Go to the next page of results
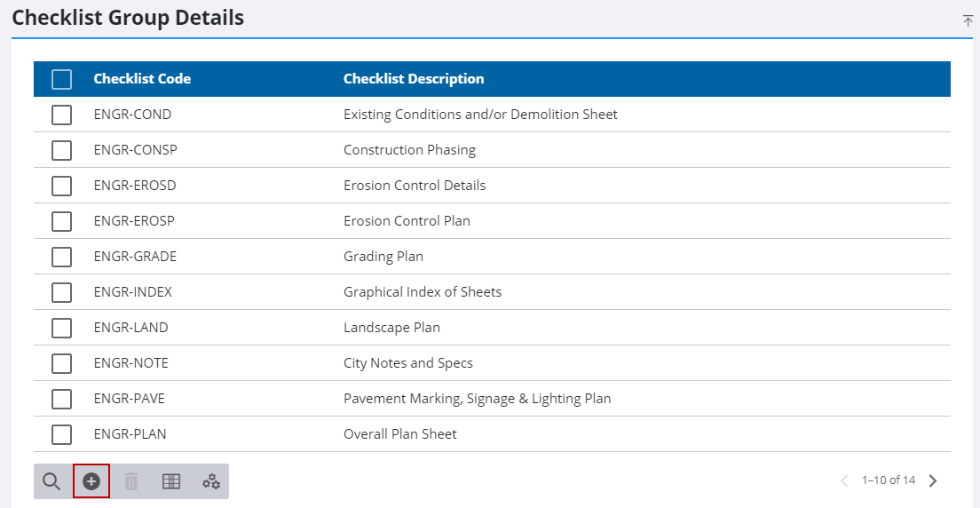The width and height of the screenshot is (980, 508). [x=933, y=480]
